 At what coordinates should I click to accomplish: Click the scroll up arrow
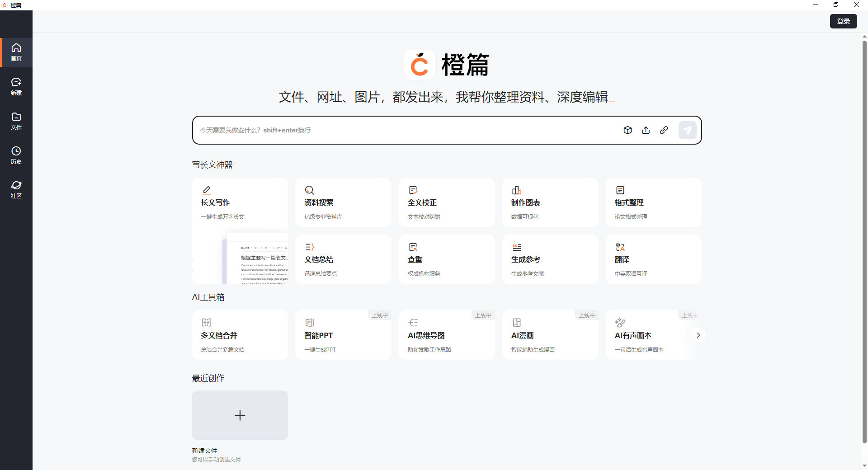[864, 37]
